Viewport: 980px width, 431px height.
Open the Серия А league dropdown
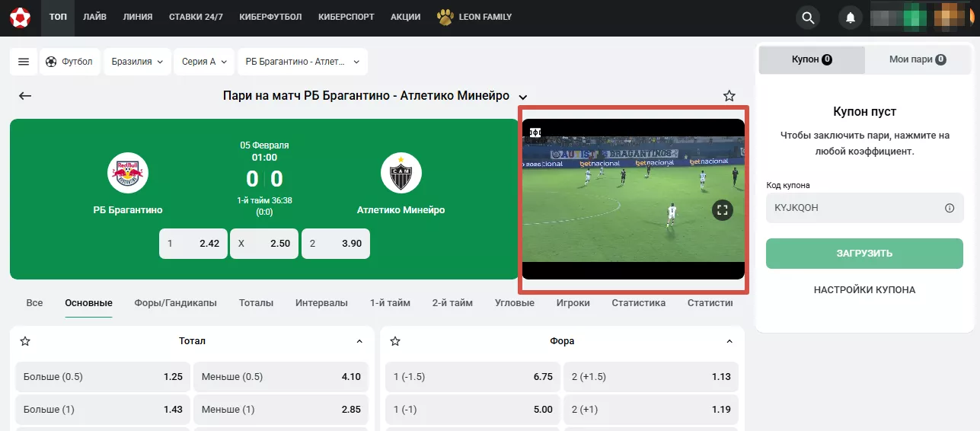[x=204, y=62]
